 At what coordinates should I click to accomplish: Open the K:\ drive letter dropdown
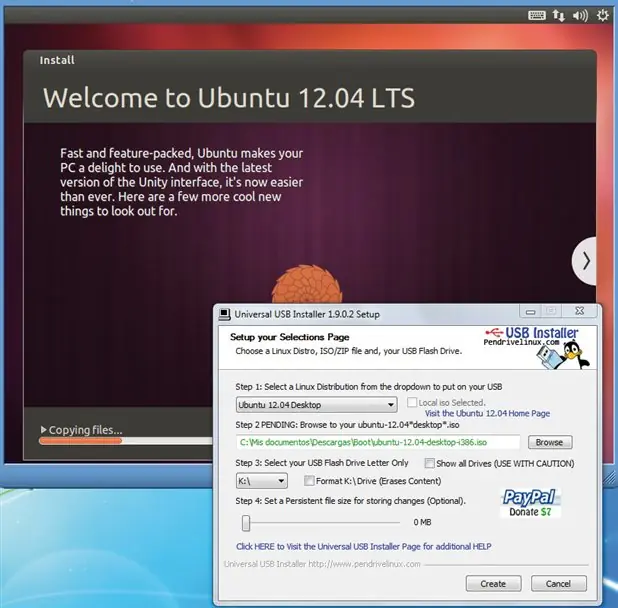pos(262,481)
